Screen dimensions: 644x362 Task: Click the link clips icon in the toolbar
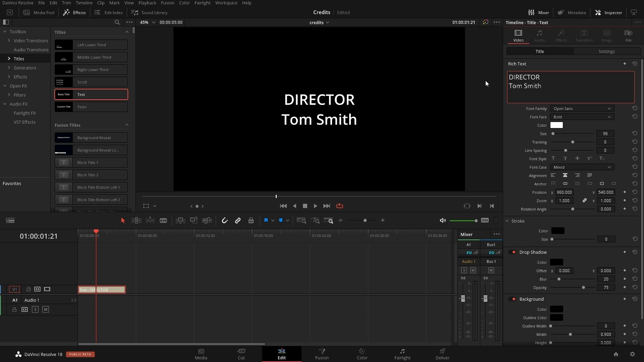pyautogui.click(x=238, y=220)
